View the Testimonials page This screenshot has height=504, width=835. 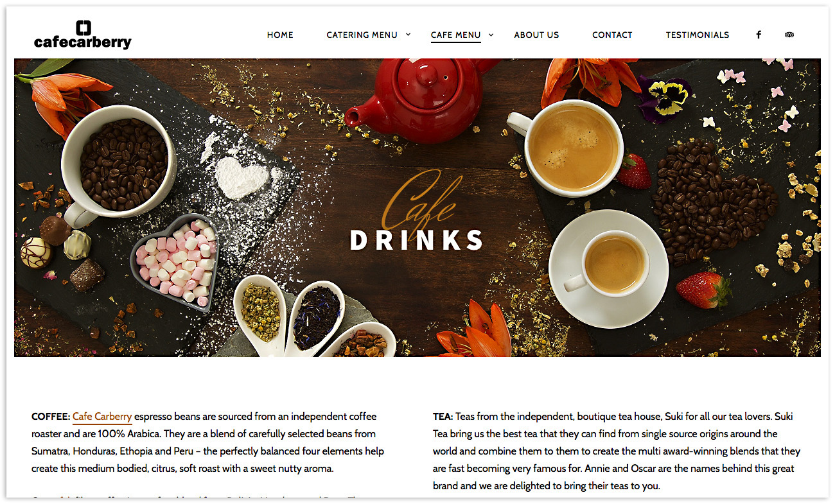(697, 35)
